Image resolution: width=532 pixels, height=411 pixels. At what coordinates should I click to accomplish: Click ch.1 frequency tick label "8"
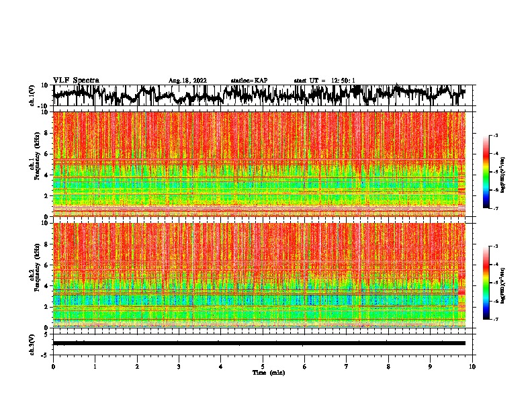[47, 133]
